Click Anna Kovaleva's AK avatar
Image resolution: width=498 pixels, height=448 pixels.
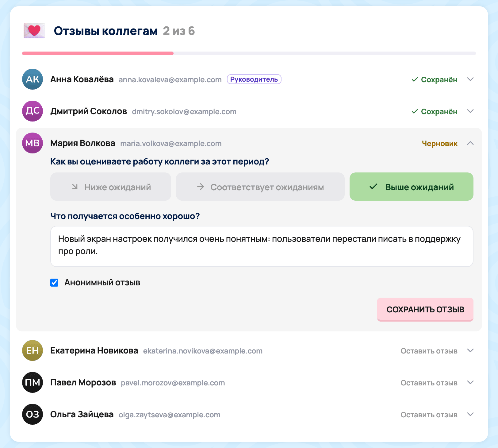[x=33, y=79]
